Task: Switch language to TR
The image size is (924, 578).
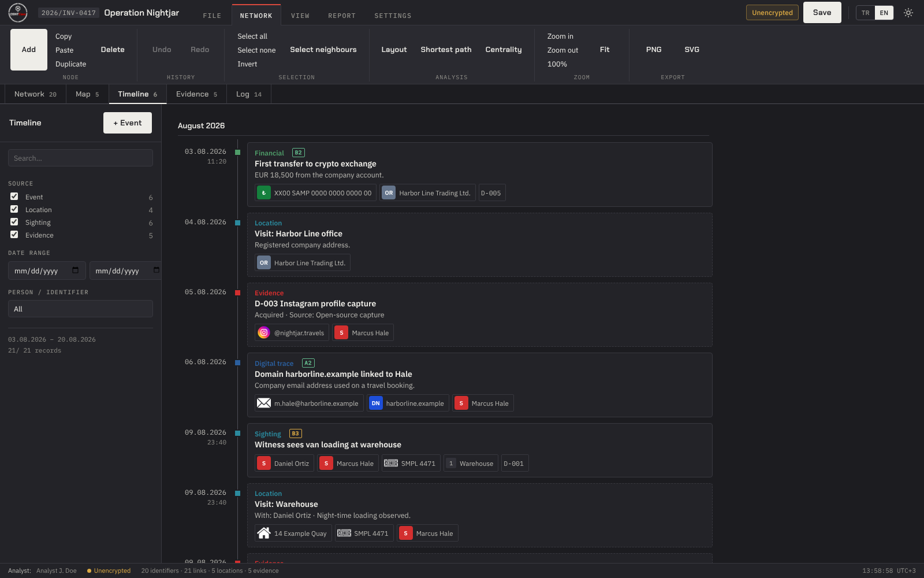Action: [x=865, y=13]
